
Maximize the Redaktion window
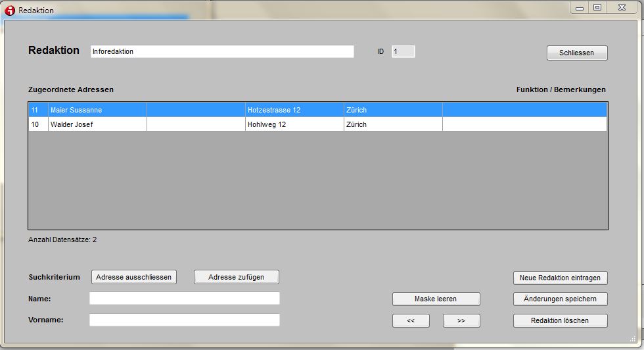point(597,7)
